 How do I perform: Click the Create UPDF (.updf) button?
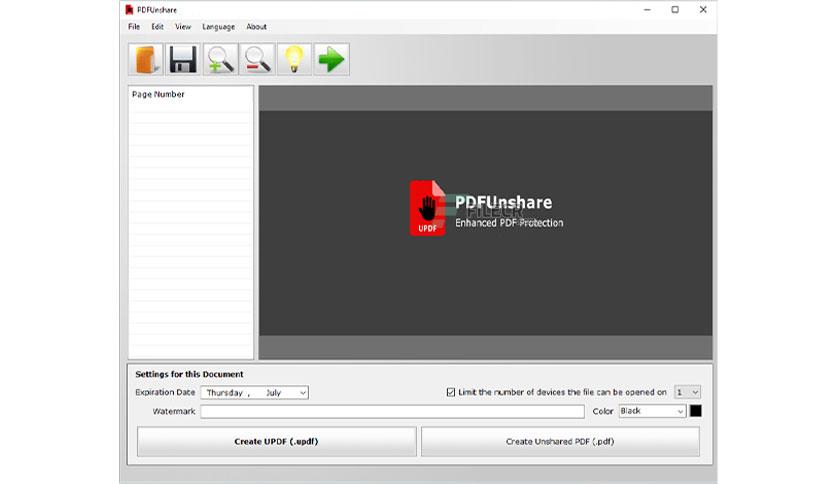click(276, 441)
